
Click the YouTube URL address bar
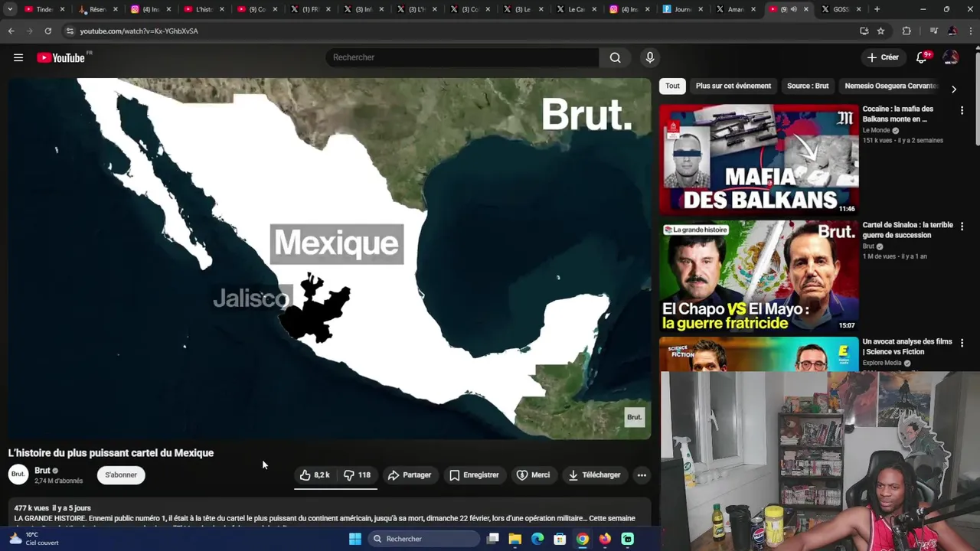(459, 31)
